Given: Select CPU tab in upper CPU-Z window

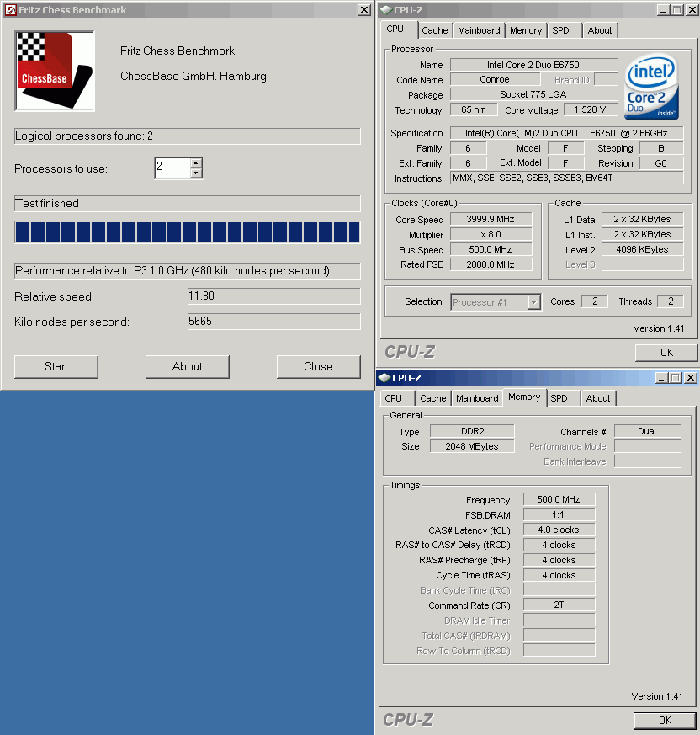Looking at the screenshot, I should pos(398,29).
